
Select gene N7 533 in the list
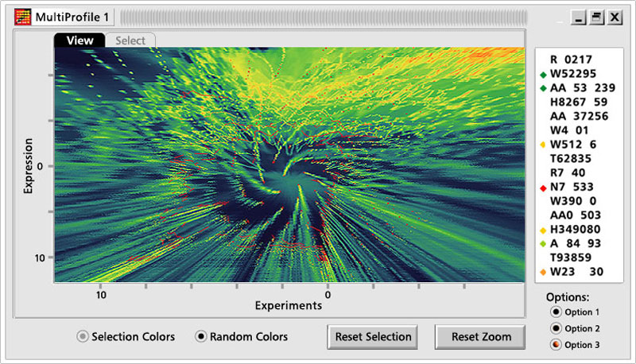point(572,187)
